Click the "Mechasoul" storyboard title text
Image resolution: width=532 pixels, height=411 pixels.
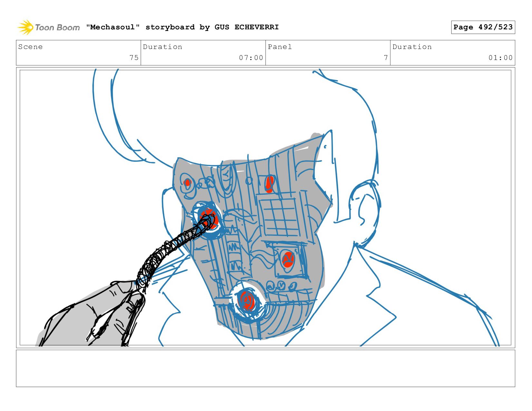click(x=182, y=27)
